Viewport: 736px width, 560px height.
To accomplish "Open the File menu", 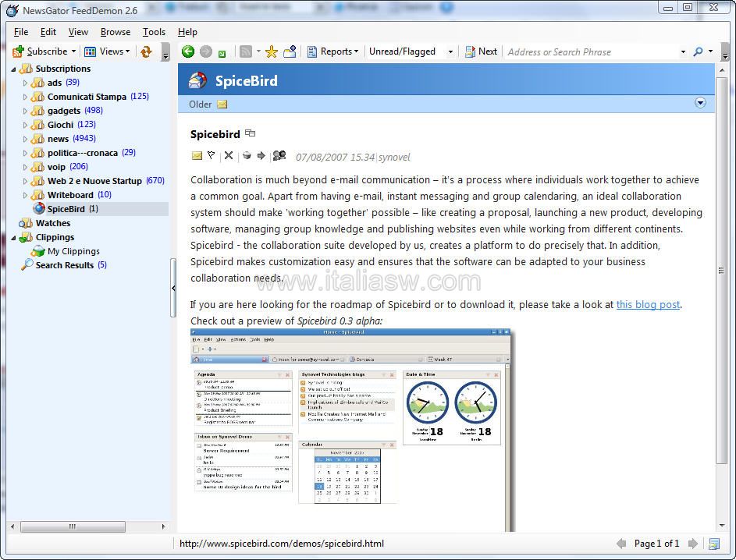I will [x=20, y=32].
